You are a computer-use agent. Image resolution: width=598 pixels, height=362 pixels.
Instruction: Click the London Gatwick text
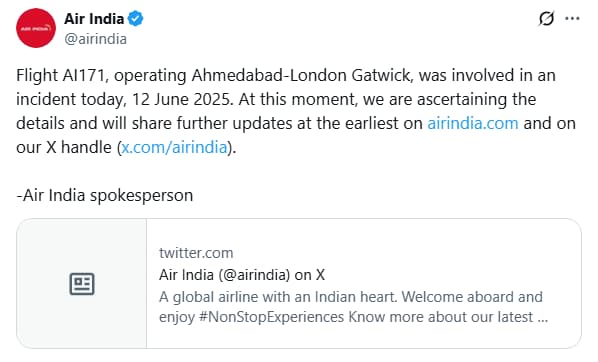coord(350,75)
